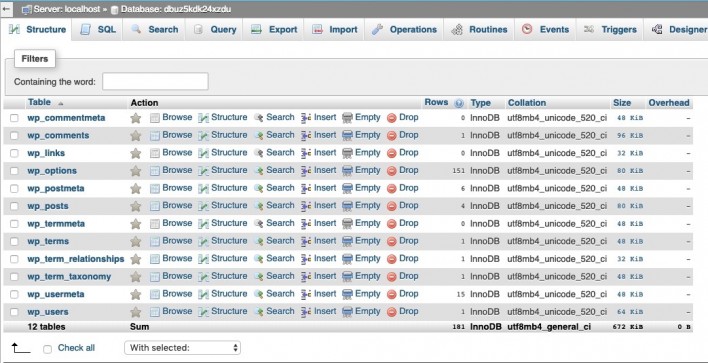Tick the wp_usermeta checkbox
The image size is (708, 363).
14,294
